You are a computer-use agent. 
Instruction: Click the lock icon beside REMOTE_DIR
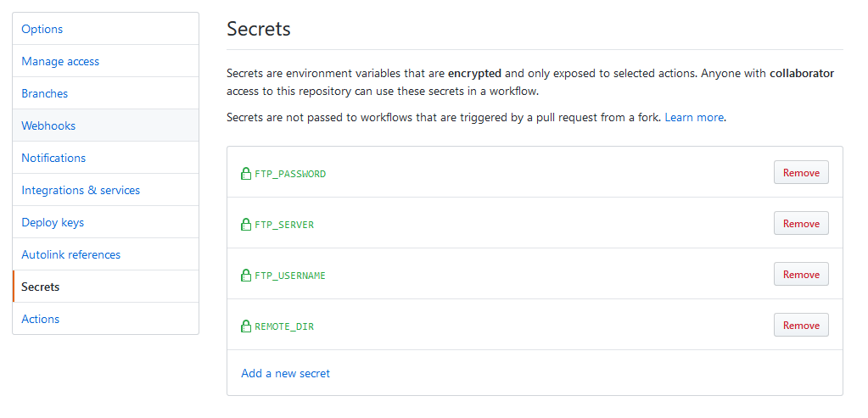tap(246, 326)
